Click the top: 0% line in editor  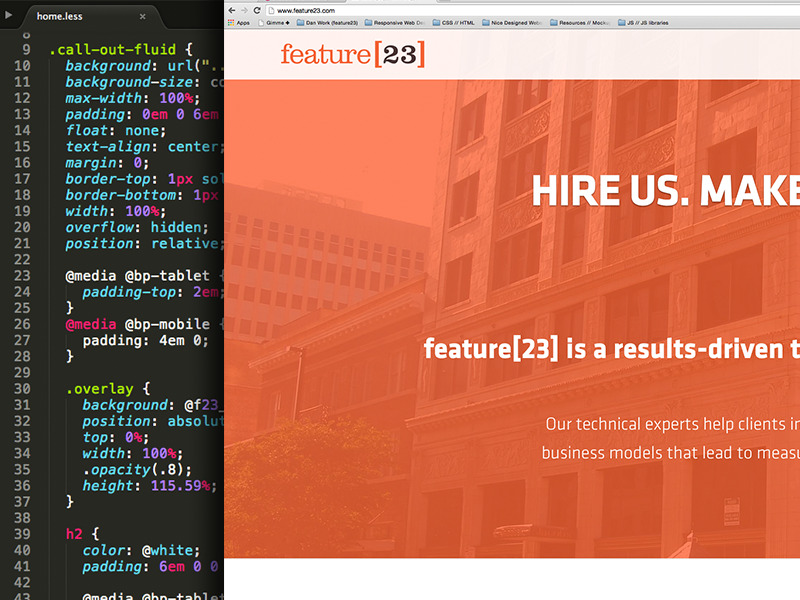pyautogui.click(x=116, y=438)
